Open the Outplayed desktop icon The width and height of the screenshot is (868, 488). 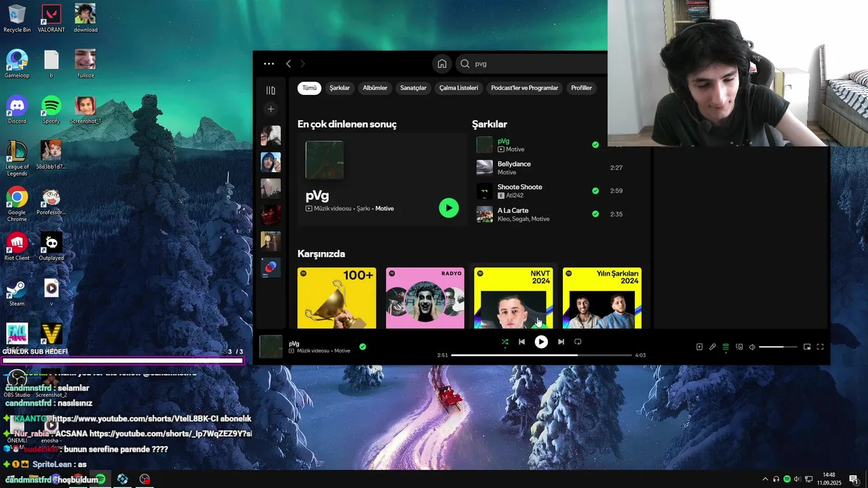point(52,246)
